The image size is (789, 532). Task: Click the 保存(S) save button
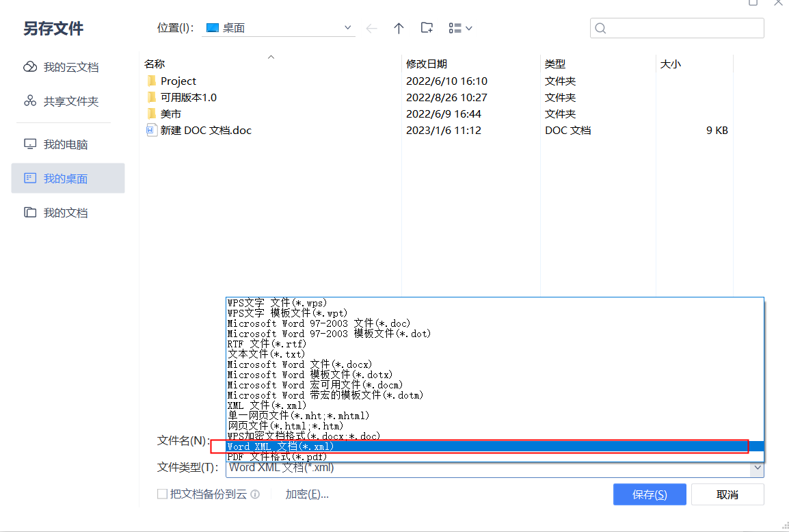point(650,494)
